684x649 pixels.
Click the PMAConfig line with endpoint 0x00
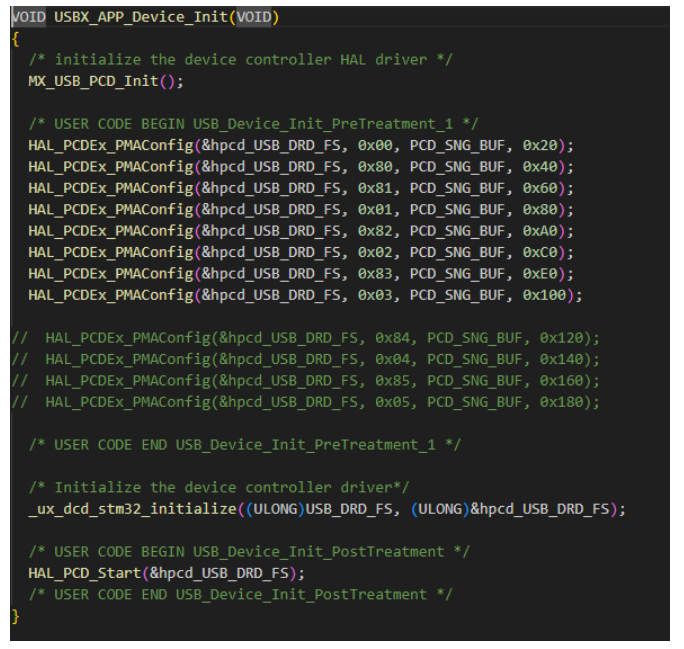[301, 145]
